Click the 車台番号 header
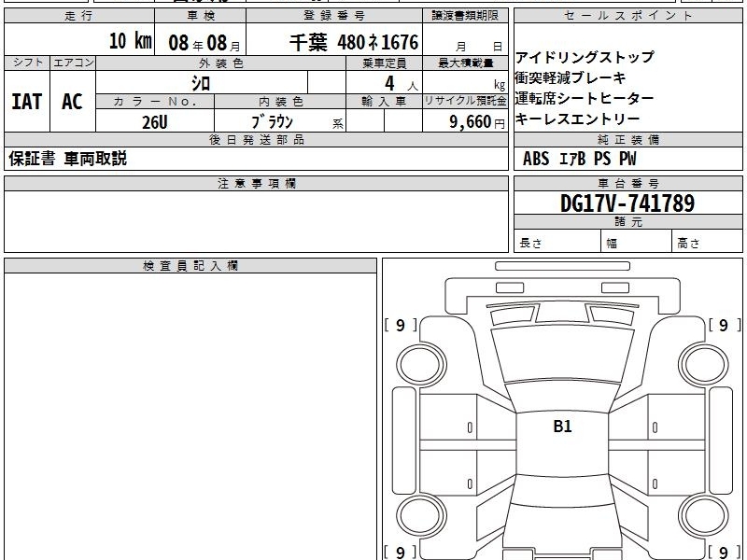 pyautogui.click(x=627, y=183)
